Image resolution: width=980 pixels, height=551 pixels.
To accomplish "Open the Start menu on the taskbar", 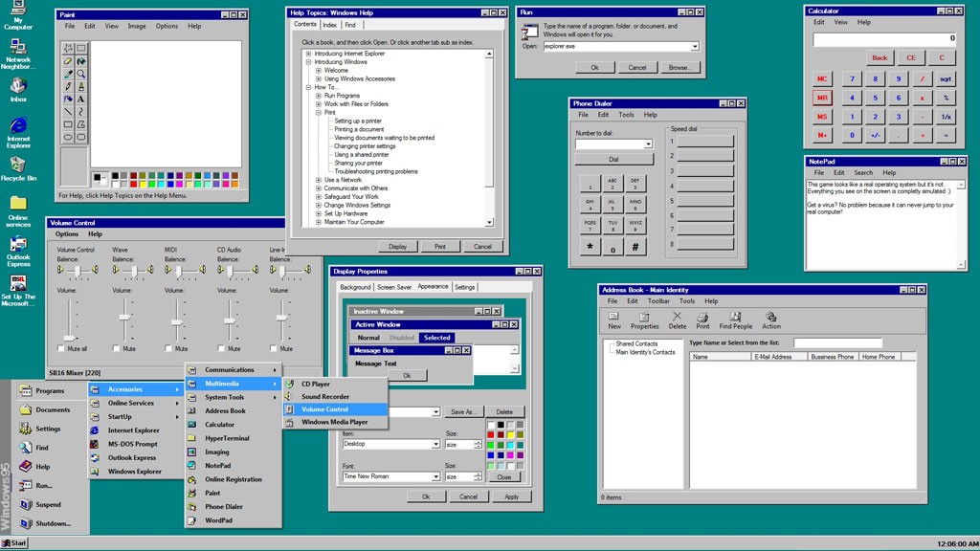I will point(13,542).
